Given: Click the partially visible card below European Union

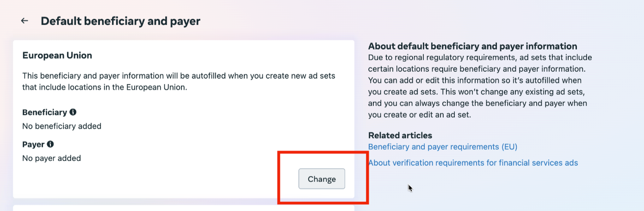Looking at the screenshot, I should 183,208.
